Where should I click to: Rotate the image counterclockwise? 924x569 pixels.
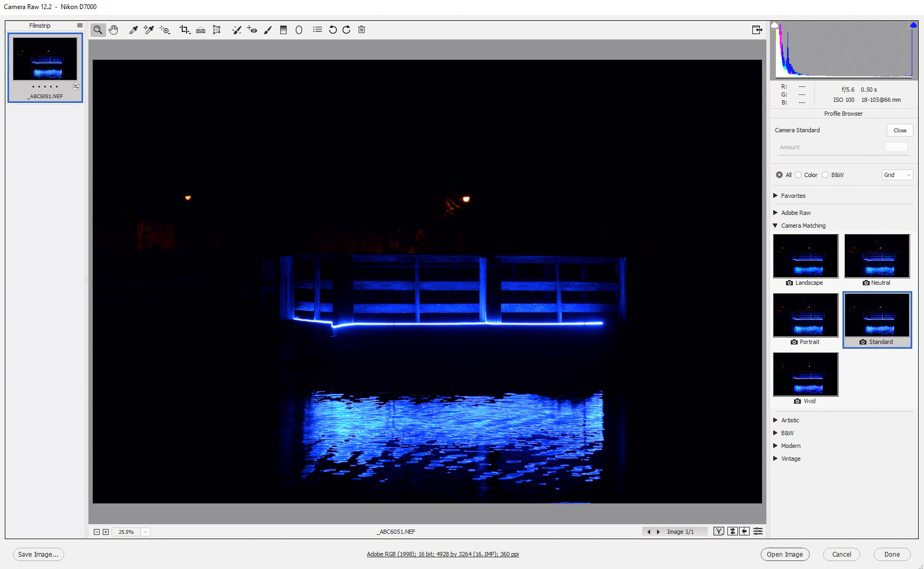point(333,30)
